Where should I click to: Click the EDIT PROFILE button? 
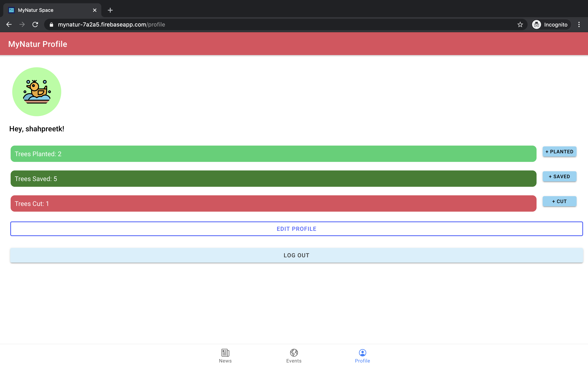tap(296, 229)
